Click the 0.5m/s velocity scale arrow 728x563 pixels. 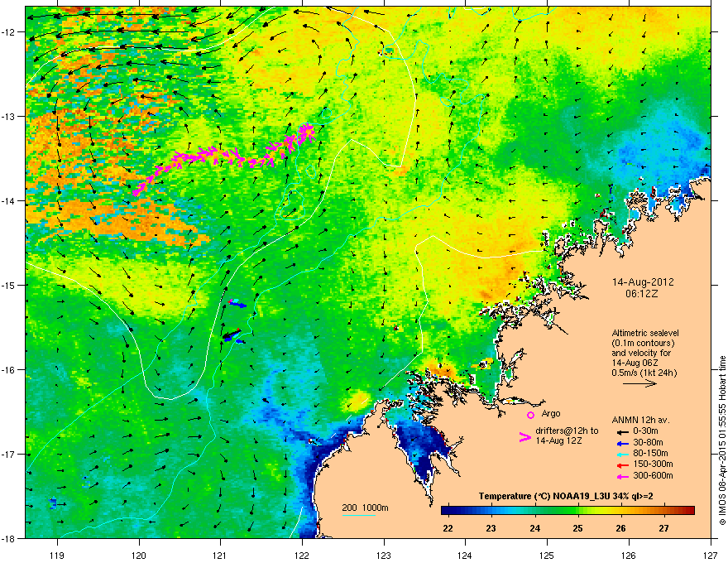(x=639, y=383)
